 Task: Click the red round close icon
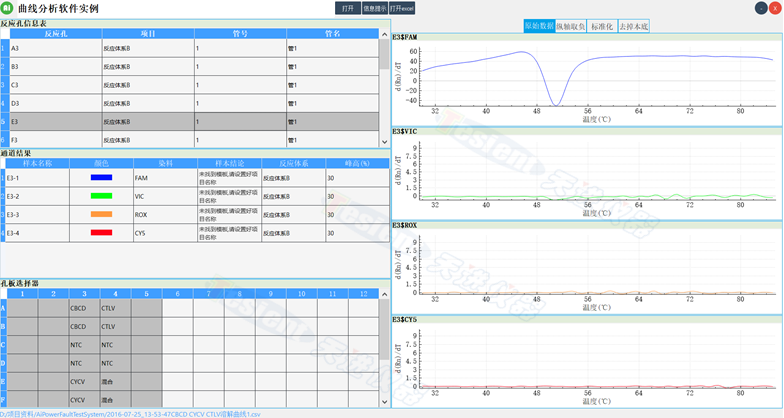pos(775,8)
